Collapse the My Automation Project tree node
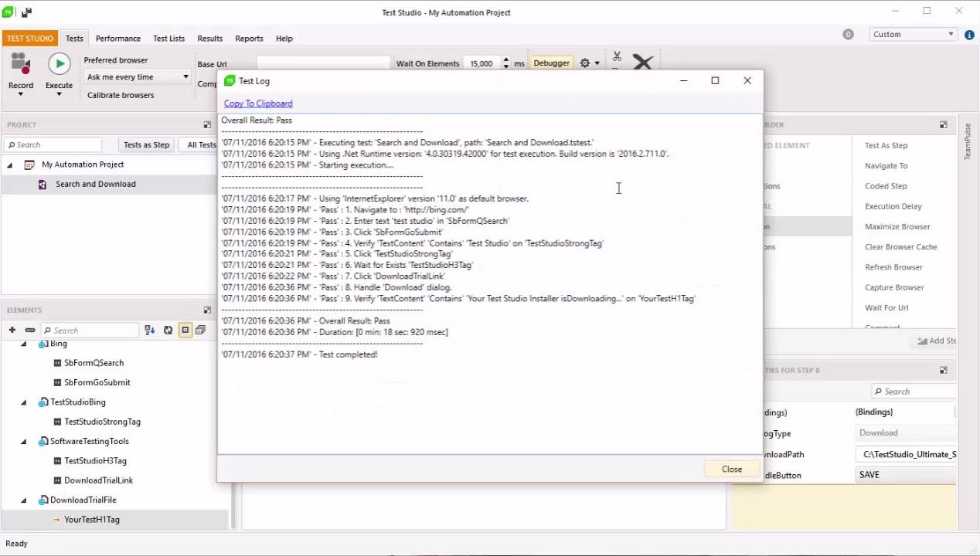This screenshot has height=556, width=980. [10, 164]
